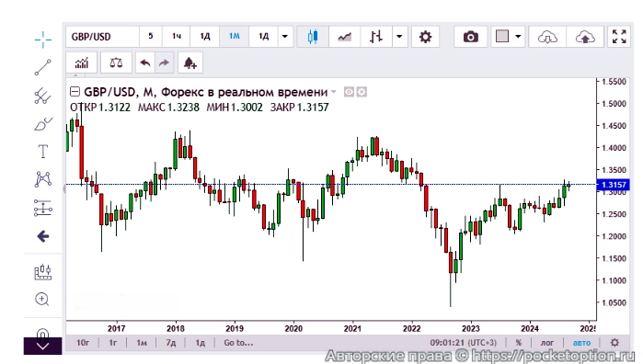Select the crosshair cursor tool
The image size is (643, 364).
coord(43,40)
